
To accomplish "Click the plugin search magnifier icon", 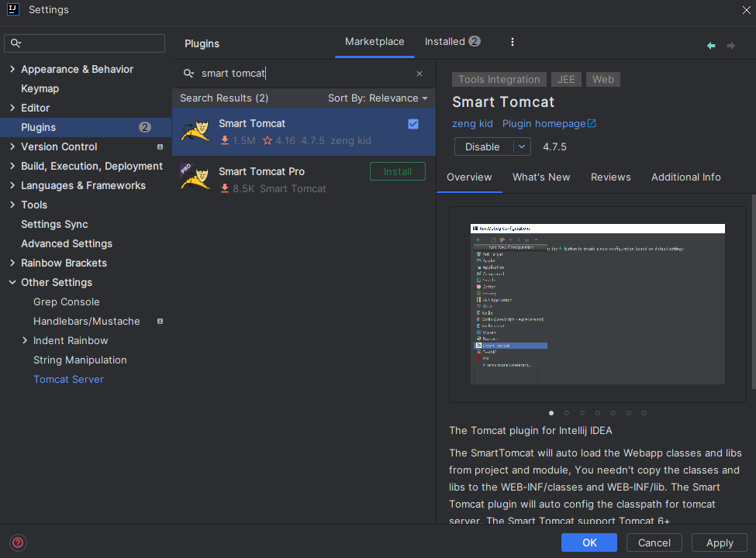I will click(x=188, y=74).
